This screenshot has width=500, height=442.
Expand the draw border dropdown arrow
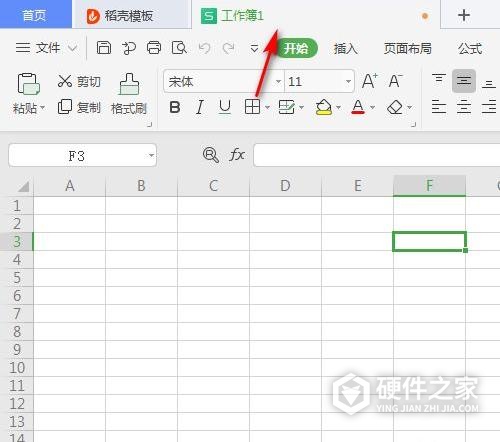[302, 107]
